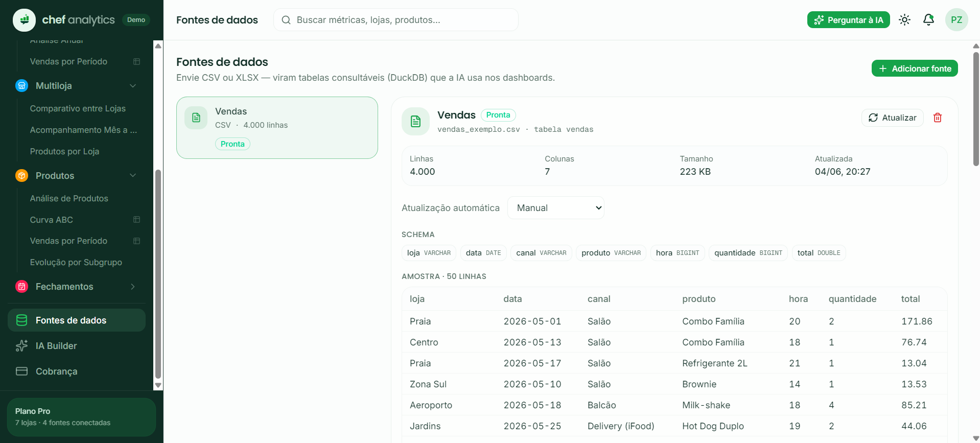The width and height of the screenshot is (980, 443).
Task: Open Produtos por Loja
Action: click(x=64, y=151)
